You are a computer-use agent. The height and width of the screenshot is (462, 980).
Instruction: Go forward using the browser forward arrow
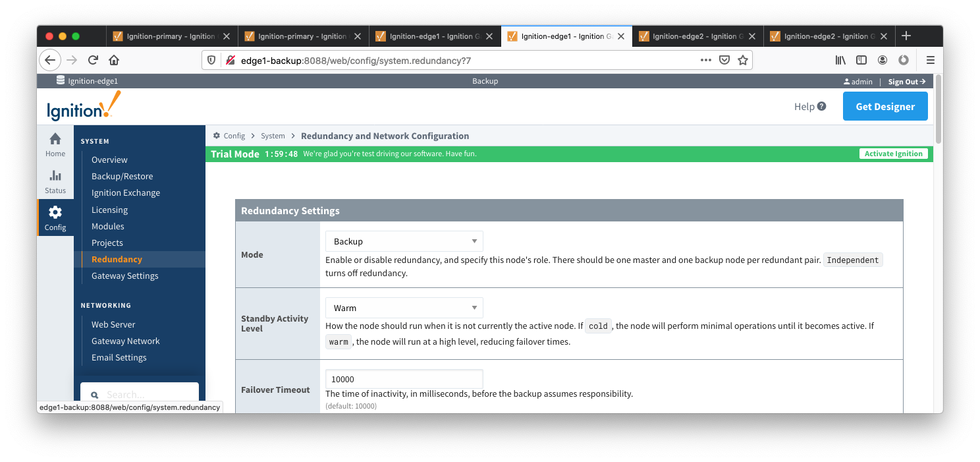tap(72, 60)
